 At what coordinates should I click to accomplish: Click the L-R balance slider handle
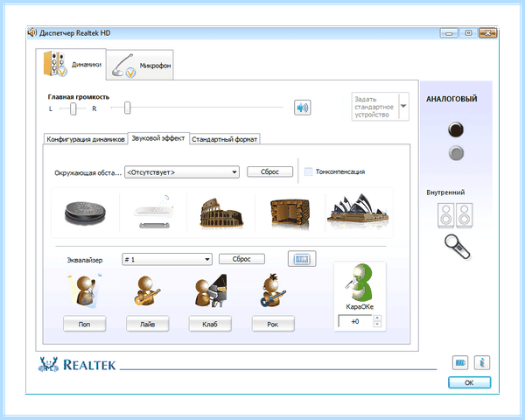(x=73, y=108)
